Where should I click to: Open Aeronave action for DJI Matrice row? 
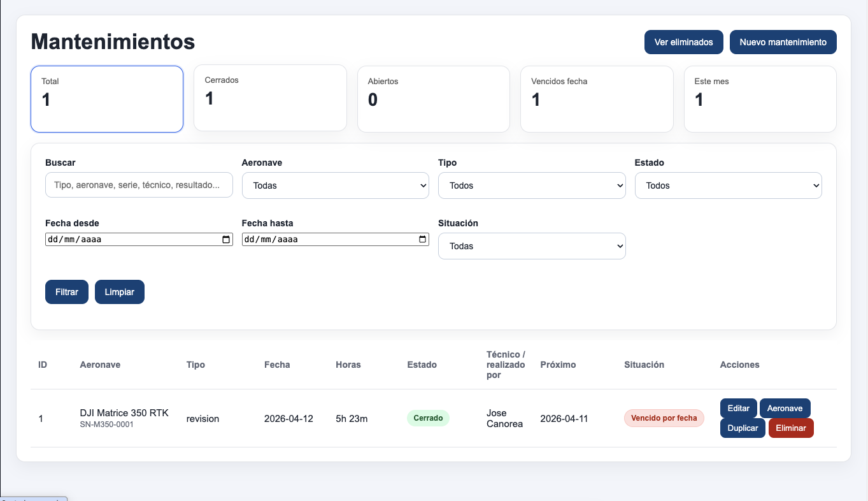tap(785, 408)
